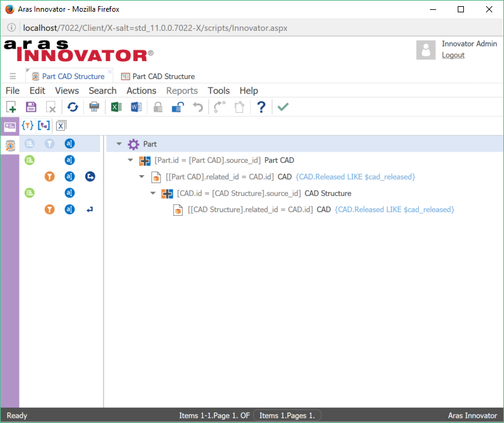Toggle the curly-brace filter conditions button
This screenshot has width=504, height=423.
pyautogui.click(x=27, y=126)
